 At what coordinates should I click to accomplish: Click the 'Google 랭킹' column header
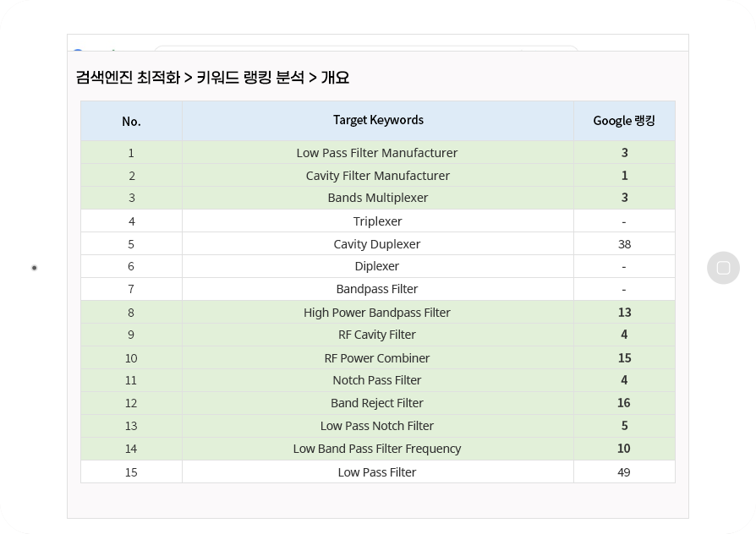click(x=624, y=121)
